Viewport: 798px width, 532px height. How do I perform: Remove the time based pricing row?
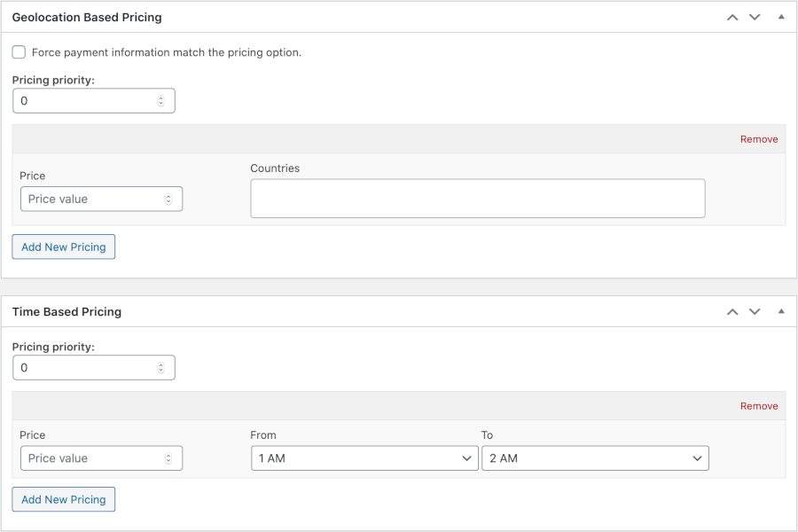(x=759, y=406)
